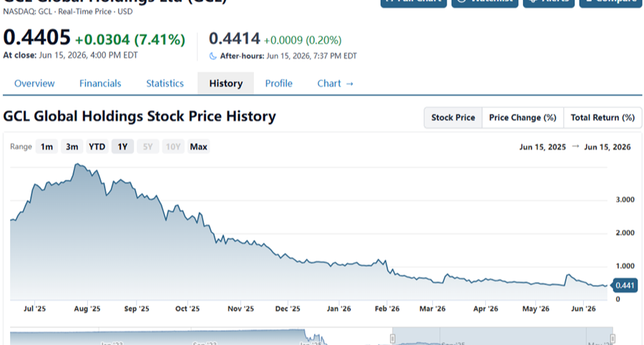Click the greyed-out 10Y range button
This screenshot has height=345, width=644.
coord(173,147)
